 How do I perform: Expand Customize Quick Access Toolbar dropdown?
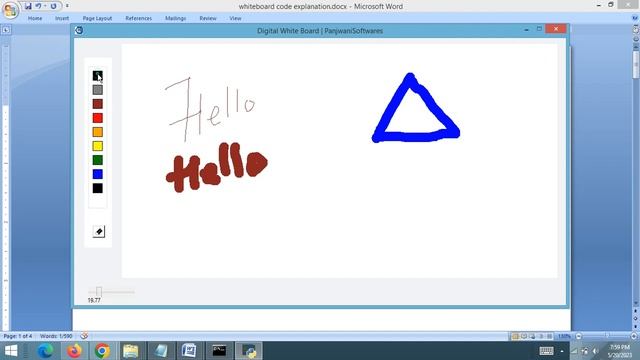[x=67, y=6]
